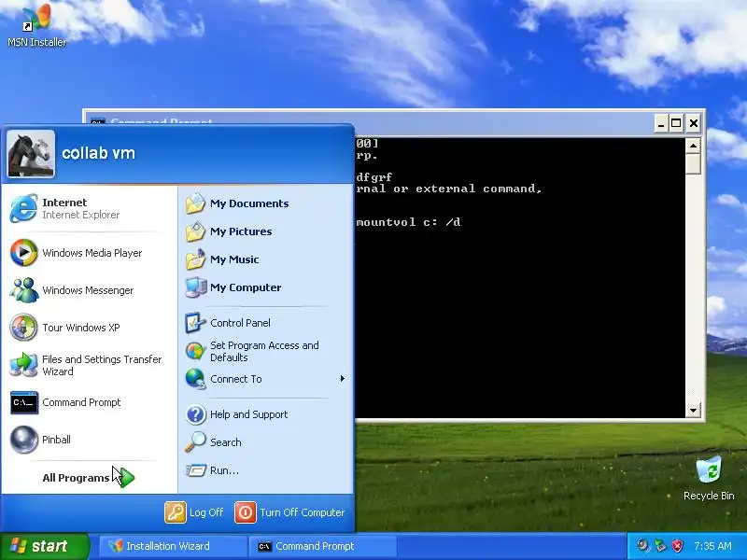Screen dimensions: 747x560
Task: Click the Connect To globe icon
Action: point(195,379)
